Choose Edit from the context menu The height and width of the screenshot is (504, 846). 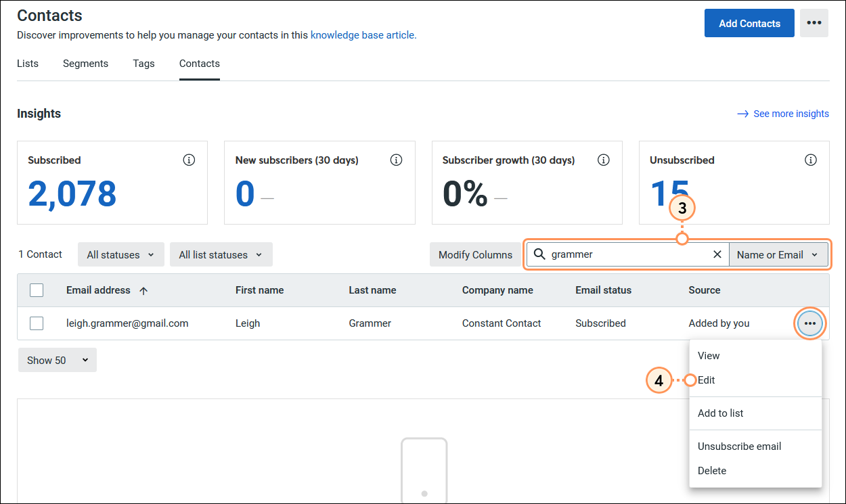[707, 380]
